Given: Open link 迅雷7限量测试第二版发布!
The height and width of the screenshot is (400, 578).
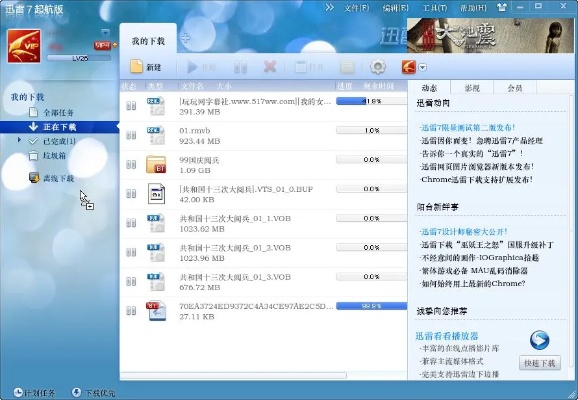Looking at the screenshot, I should point(467,128).
